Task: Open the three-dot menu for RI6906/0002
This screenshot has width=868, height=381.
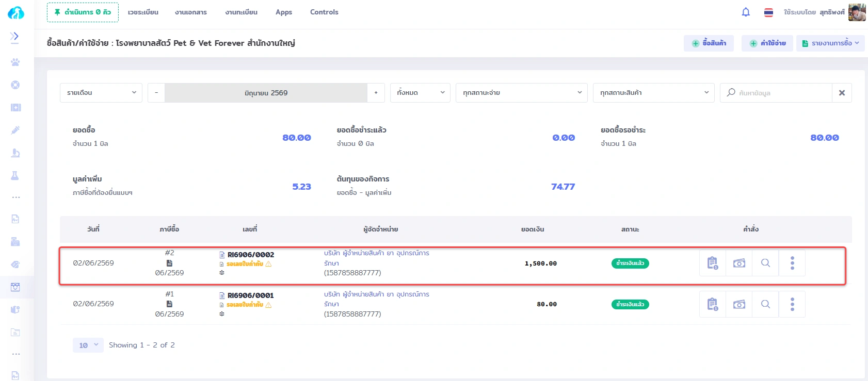Action: 792,263
